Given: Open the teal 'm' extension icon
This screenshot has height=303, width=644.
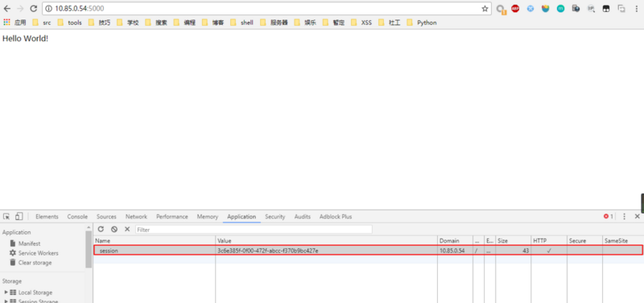Looking at the screenshot, I should coord(560,9).
